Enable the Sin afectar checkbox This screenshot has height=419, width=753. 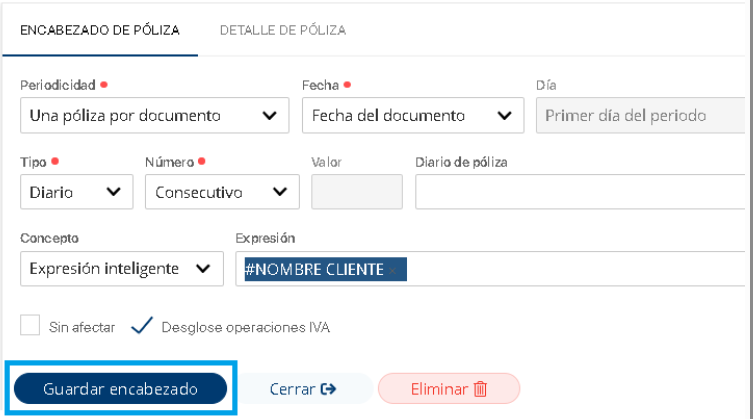pyautogui.click(x=30, y=326)
